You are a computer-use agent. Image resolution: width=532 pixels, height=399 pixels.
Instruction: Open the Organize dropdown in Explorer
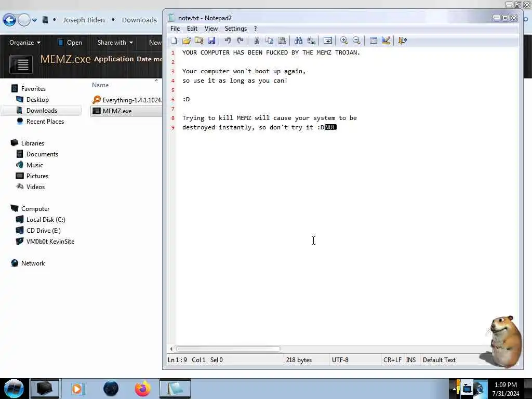coord(25,43)
